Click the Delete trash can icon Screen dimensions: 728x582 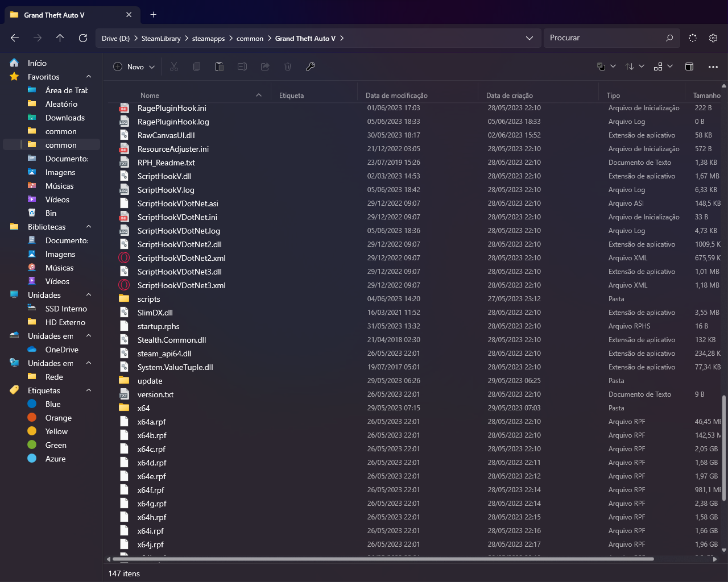288,66
